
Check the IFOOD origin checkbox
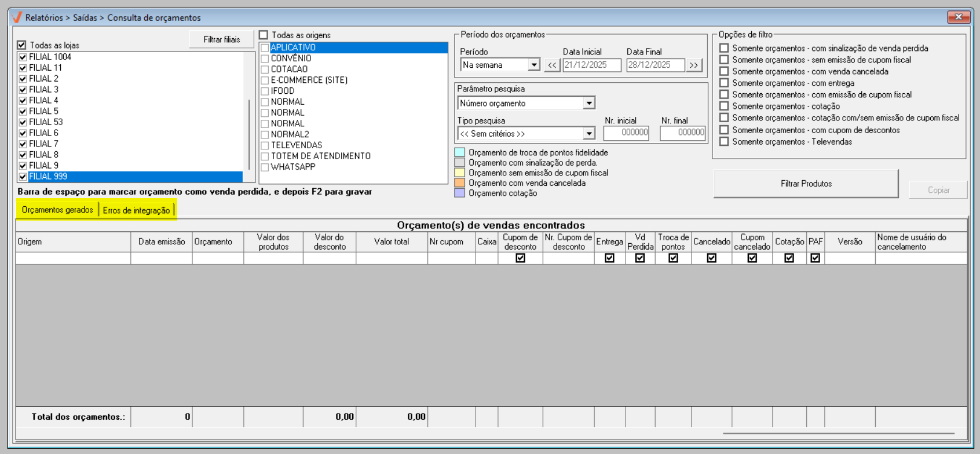265,91
